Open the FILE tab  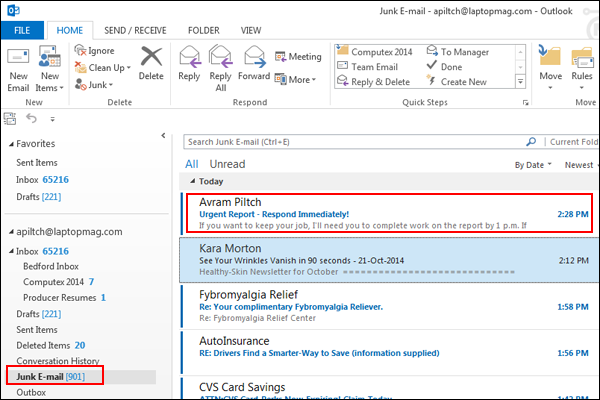point(22,30)
